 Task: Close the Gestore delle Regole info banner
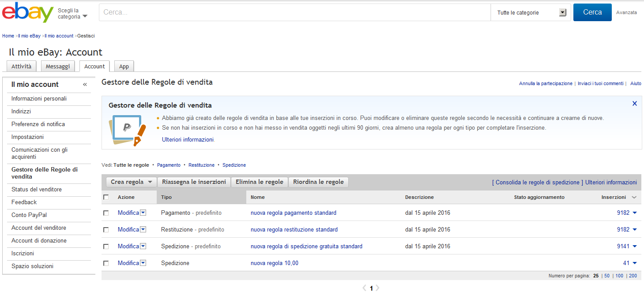[635, 104]
